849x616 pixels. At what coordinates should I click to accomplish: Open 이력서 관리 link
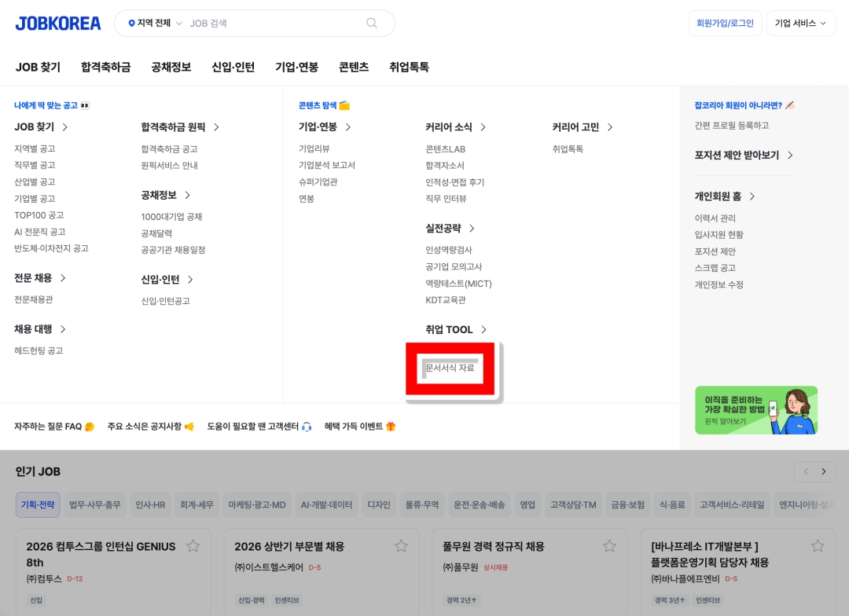tap(715, 218)
